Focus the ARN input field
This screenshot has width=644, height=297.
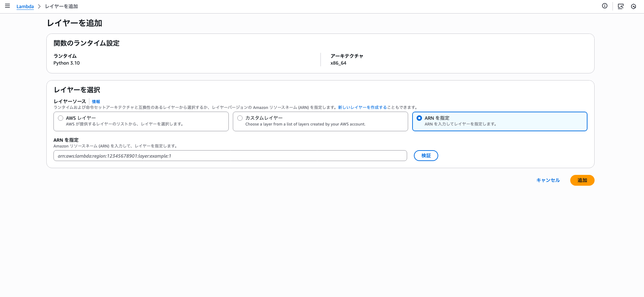point(230,156)
